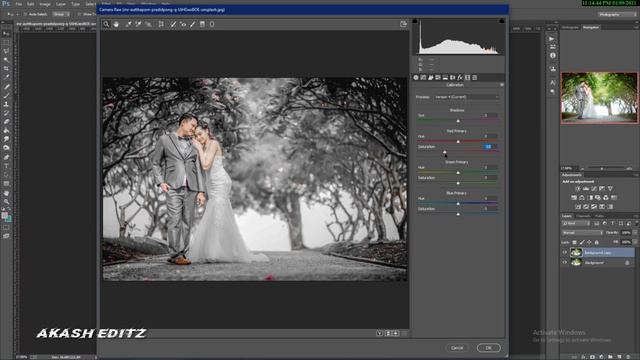The height and width of the screenshot is (360, 640).
Task: Select the Graduated Filter tool
Action: pyautogui.click(x=202, y=24)
